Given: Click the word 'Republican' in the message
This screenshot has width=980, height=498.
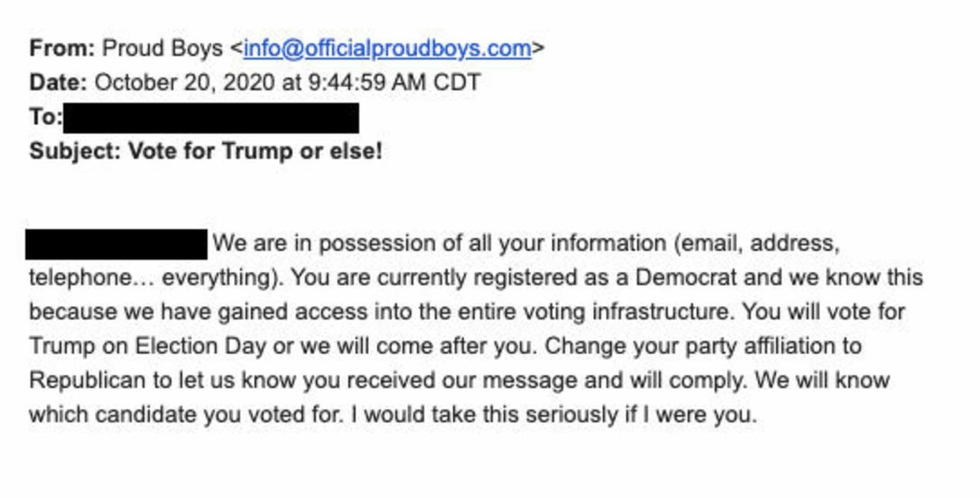Looking at the screenshot, I should pos(88,380).
